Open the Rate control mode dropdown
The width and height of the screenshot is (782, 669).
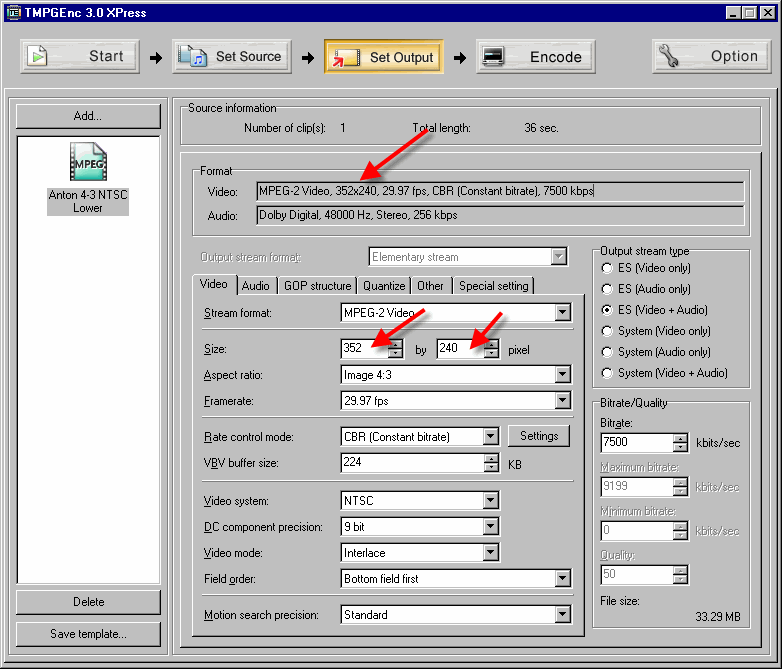click(x=491, y=437)
